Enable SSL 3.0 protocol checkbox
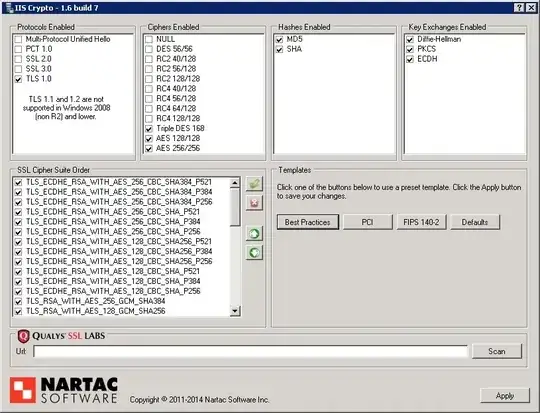 pyautogui.click(x=18, y=69)
